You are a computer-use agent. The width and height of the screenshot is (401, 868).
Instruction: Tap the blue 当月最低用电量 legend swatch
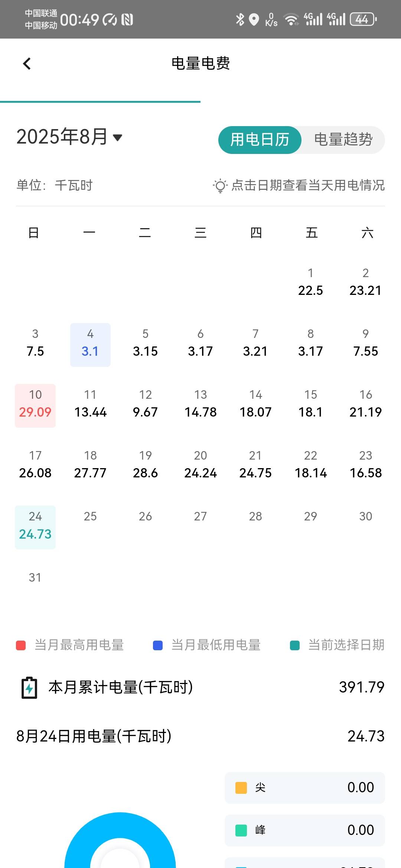click(x=158, y=645)
